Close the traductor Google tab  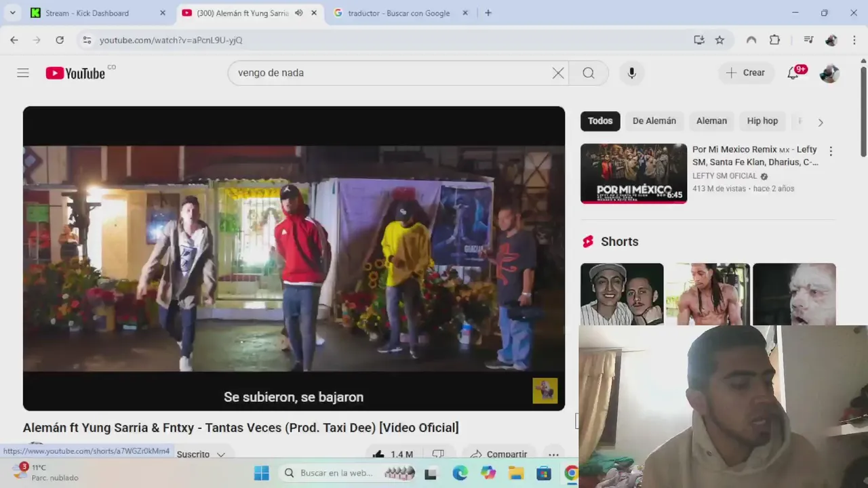pyautogui.click(x=465, y=13)
